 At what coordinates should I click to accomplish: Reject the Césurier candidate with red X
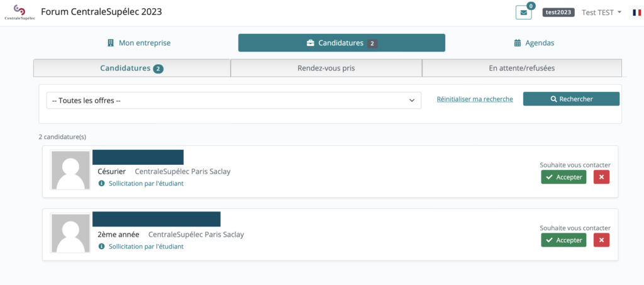pos(601,177)
